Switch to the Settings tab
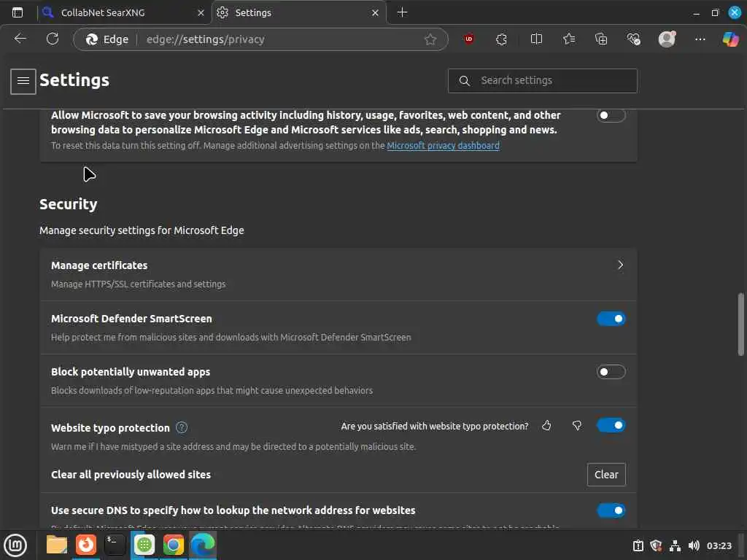Image resolution: width=747 pixels, height=560 pixels. (298, 13)
